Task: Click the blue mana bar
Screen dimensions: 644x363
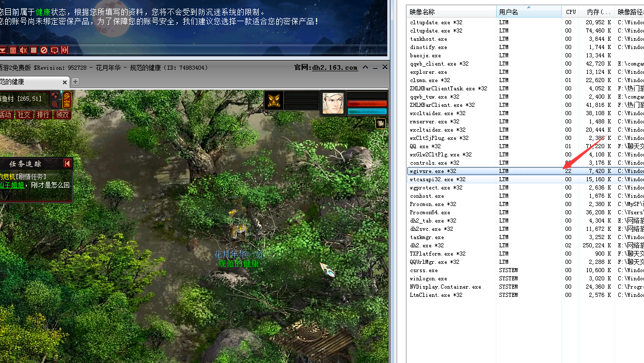Action: click(367, 111)
